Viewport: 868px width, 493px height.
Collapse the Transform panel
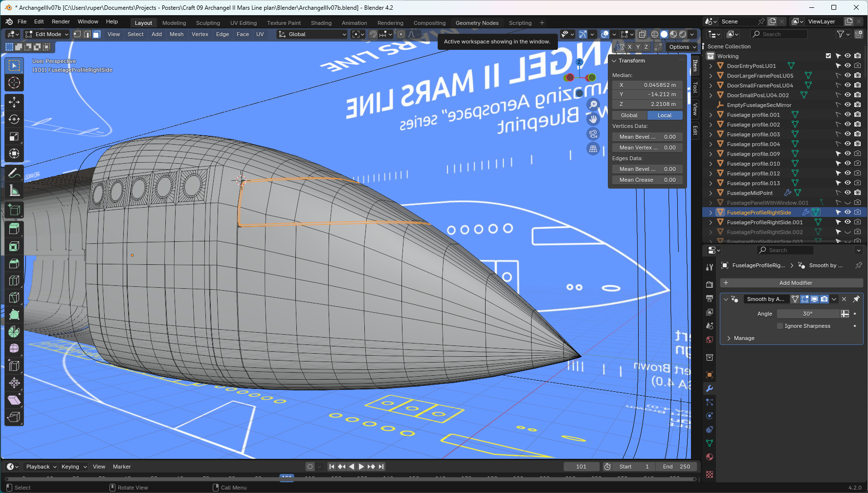pos(614,61)
